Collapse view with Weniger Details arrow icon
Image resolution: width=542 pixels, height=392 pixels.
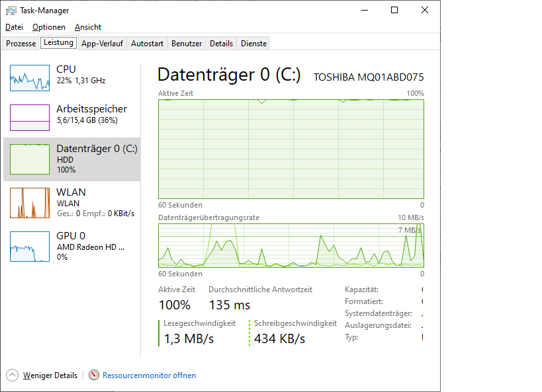(12, 375)
